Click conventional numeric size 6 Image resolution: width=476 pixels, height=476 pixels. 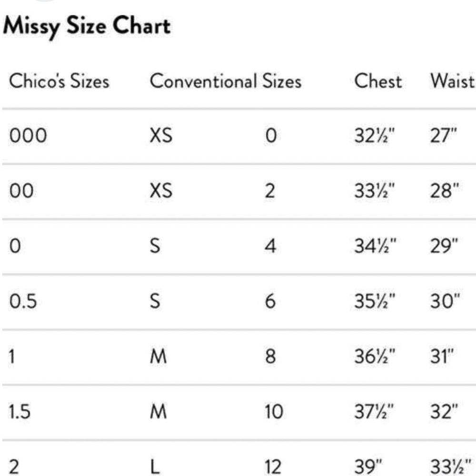point(270,301)
